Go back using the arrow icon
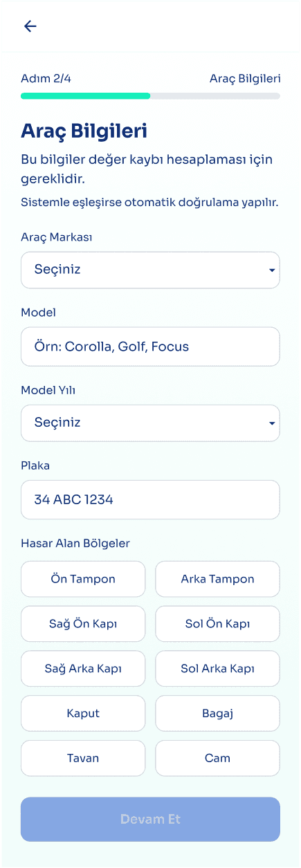 (30, 26)
